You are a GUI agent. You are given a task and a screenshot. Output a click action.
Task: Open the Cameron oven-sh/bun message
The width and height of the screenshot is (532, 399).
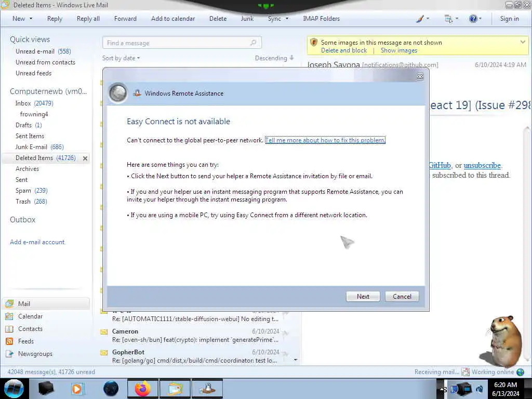195,336
